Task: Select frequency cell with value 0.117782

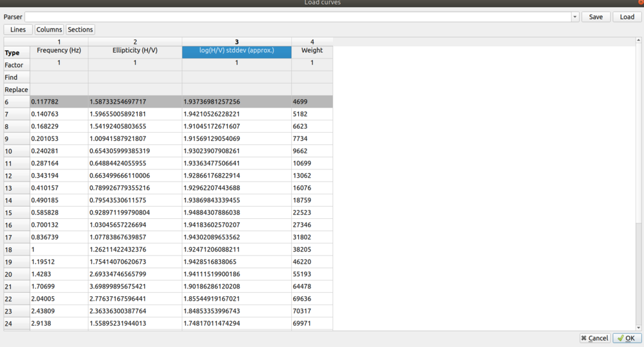Action: tap(59, 102)
